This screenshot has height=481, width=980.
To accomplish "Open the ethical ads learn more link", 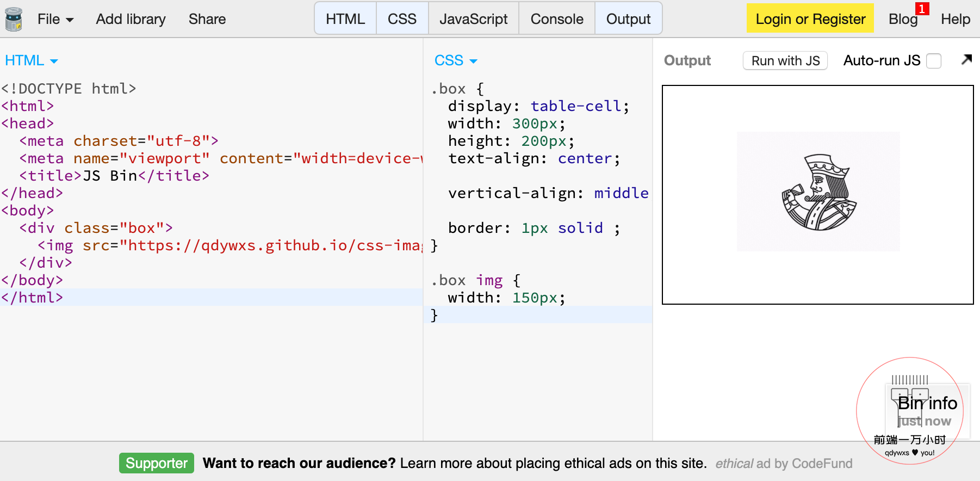I will 455,463.
